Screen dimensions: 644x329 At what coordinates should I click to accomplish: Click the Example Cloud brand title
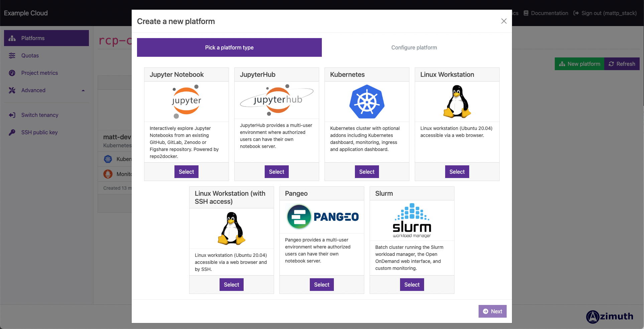coord(26,13)
